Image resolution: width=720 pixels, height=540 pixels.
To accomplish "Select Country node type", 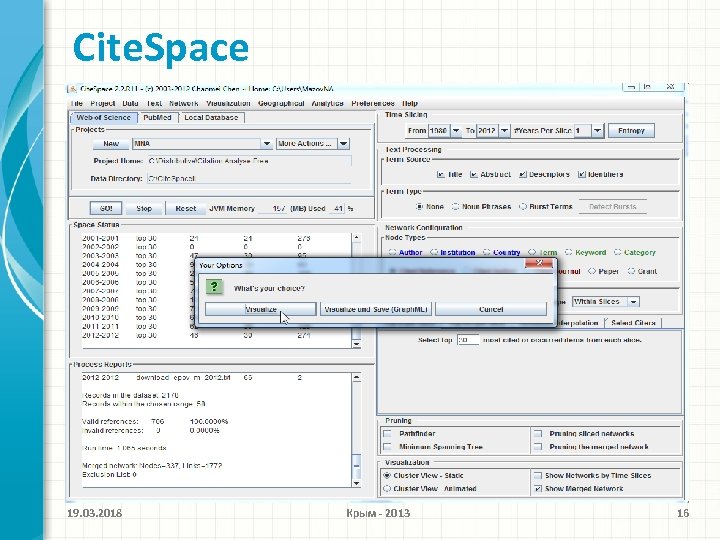I will click(487, 253).
